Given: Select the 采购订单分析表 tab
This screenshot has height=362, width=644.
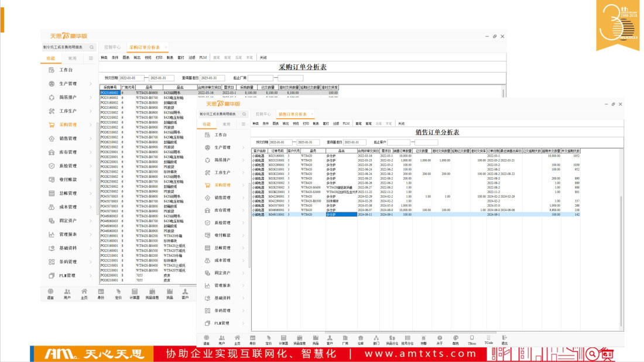Looking at the screenshot, I should [144, 47].
